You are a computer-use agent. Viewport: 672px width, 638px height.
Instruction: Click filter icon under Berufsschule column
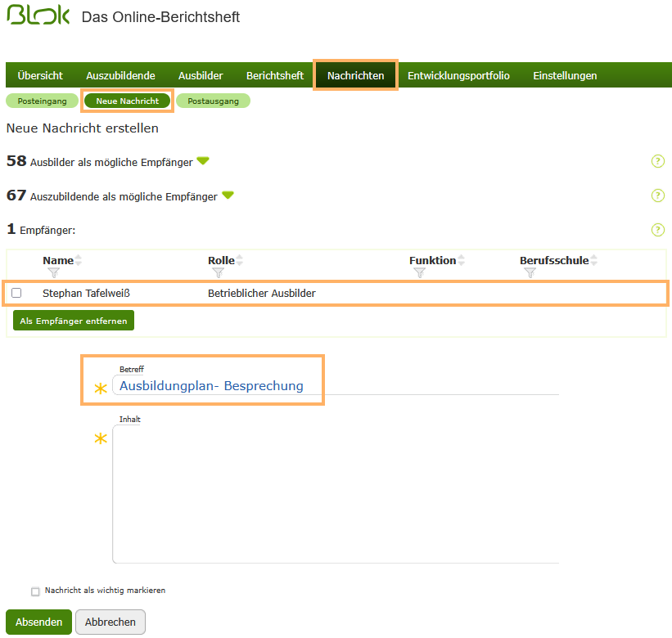pos(530,273)
